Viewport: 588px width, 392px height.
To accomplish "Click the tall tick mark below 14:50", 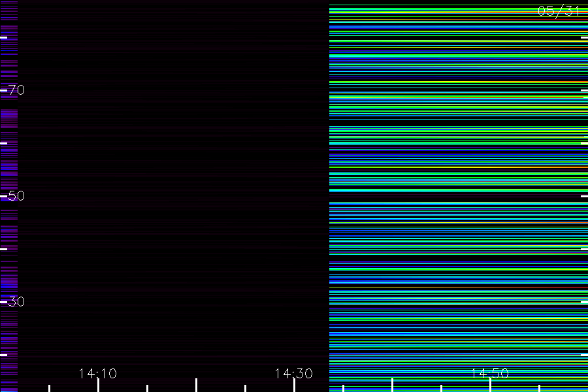I will click(490, 385).
